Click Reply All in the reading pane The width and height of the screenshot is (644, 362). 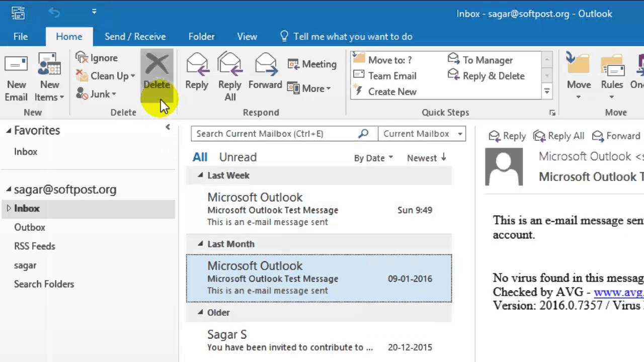558,136
